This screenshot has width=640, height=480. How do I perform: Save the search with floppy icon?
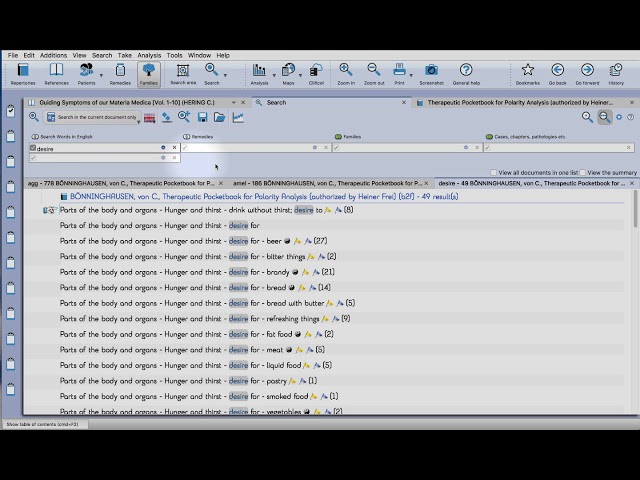[x=202, y=118]
